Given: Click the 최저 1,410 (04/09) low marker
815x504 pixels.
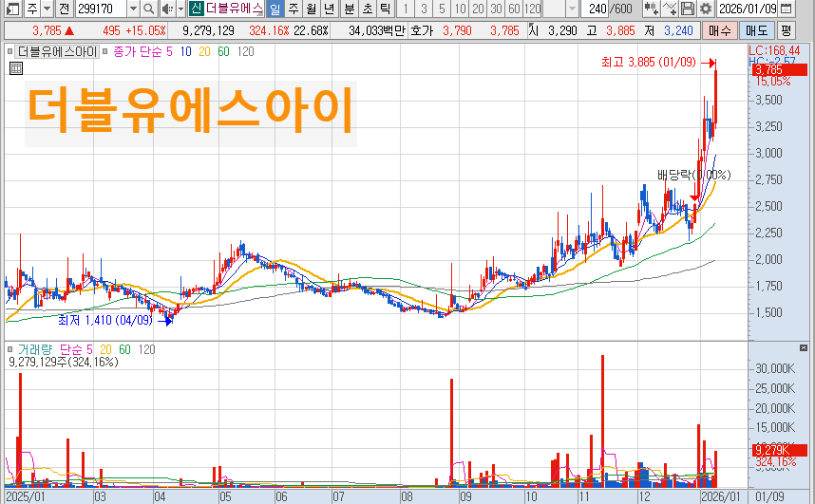Looking at the screenshot, I should tap(105, 320).
